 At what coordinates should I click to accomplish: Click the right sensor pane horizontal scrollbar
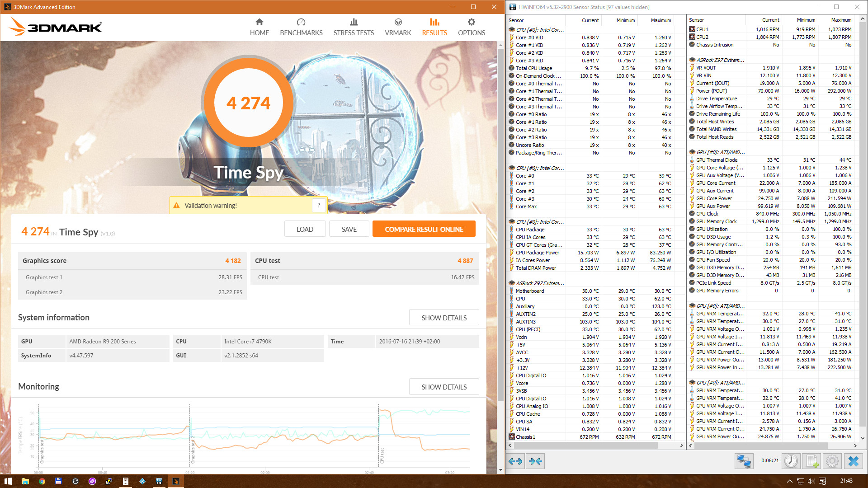(761, 446)
